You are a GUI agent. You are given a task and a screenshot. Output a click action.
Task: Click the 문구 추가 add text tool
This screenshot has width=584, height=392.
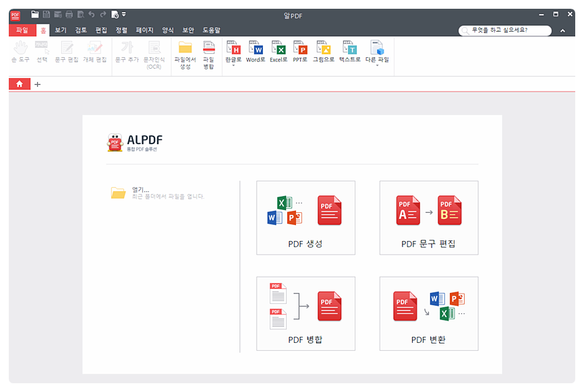click(x=127, y=52)
